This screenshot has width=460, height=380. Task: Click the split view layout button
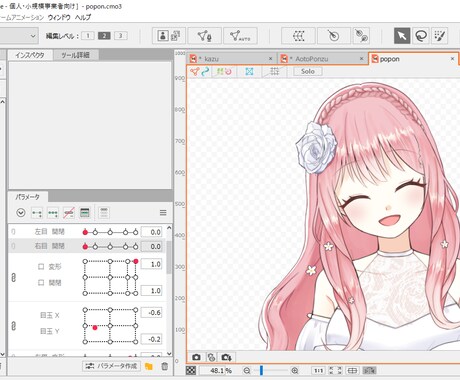[352, 370]
